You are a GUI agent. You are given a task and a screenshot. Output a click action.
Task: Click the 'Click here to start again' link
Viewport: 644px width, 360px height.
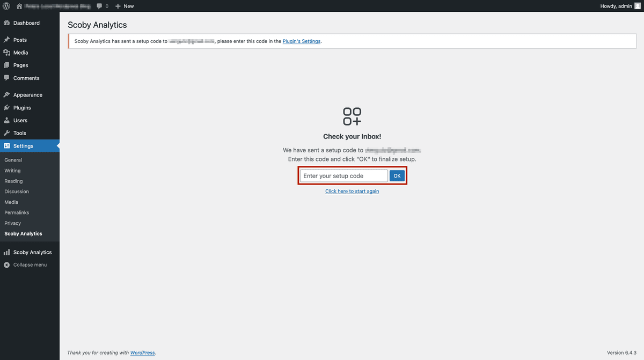[x=352, y=192]
